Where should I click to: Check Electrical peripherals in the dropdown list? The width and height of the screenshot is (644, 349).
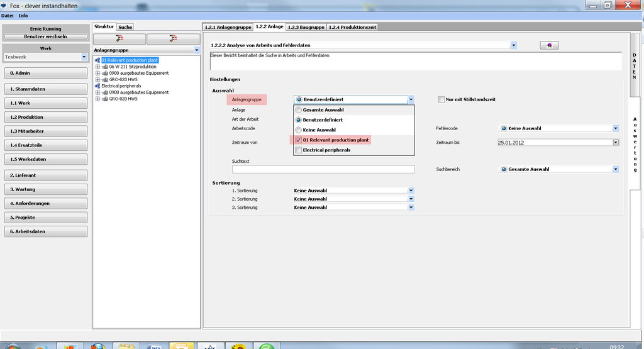(x=299, y=150)
